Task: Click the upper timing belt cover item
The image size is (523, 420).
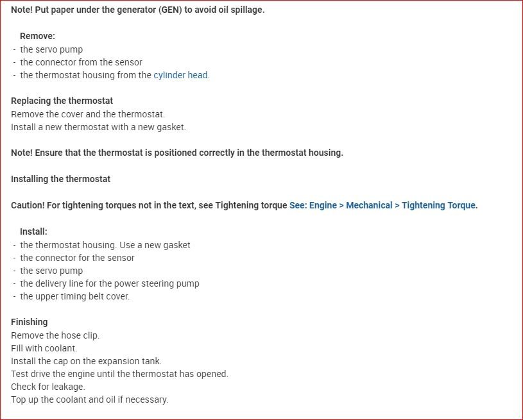Action: tap(74, 296)
